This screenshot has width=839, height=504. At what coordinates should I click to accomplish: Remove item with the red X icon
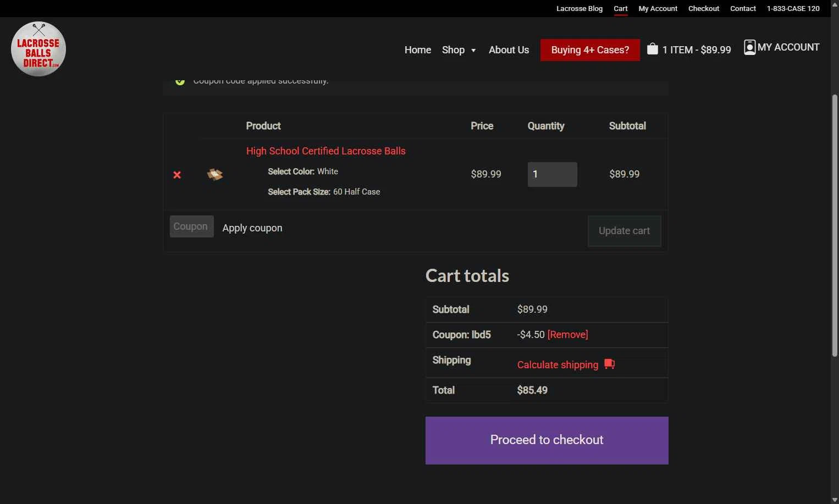point(177,175)
